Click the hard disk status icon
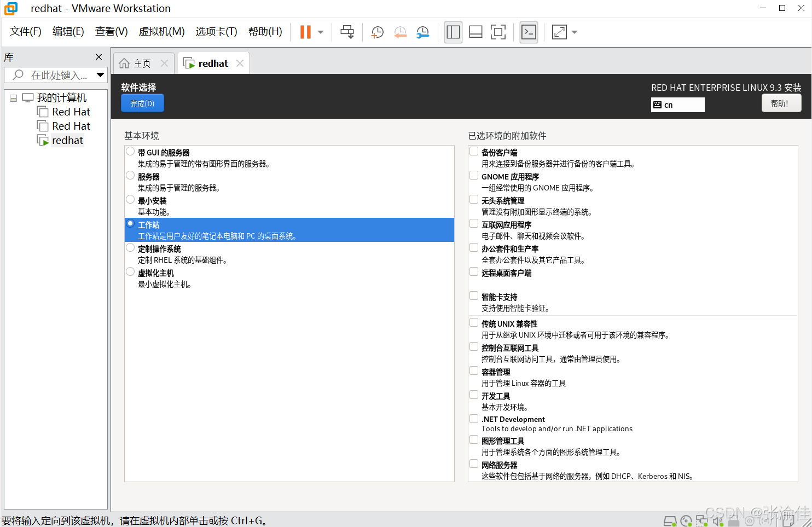The width and height of the screenshot is (812, 527). click(670, 521)
